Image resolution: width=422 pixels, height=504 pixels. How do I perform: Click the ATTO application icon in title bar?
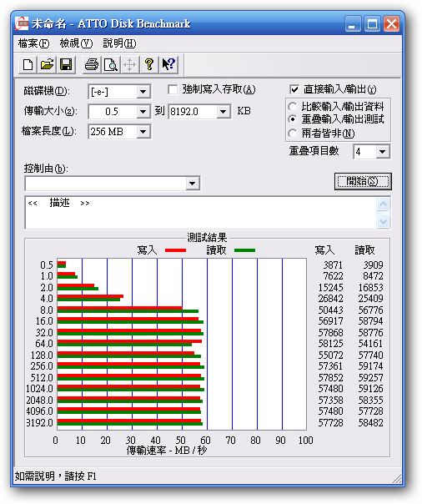click(22, 23)
